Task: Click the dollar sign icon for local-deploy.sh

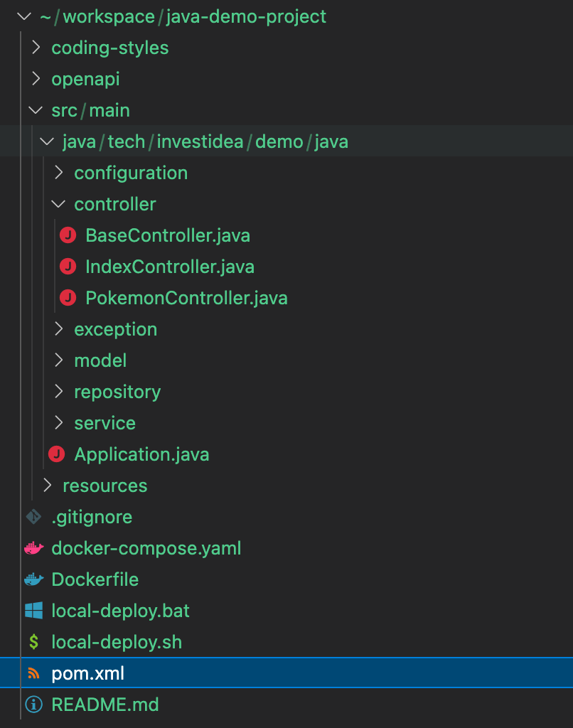Action: 33,642
